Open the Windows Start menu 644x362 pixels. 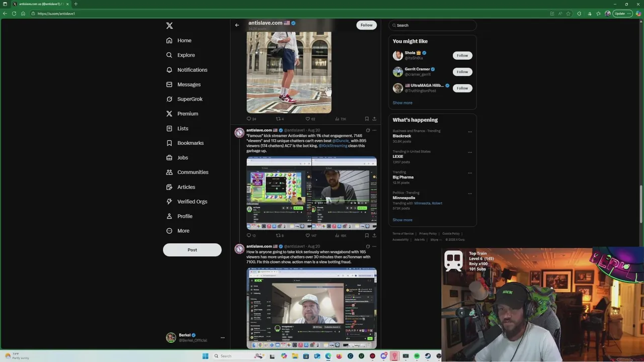pyautogui.click(x=205, y=356)
